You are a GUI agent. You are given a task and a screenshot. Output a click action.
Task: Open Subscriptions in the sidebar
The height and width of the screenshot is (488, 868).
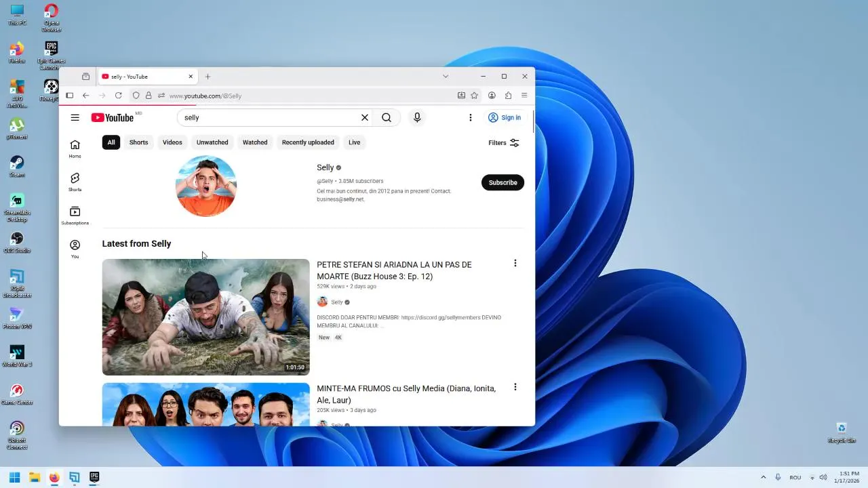[75, 216]
